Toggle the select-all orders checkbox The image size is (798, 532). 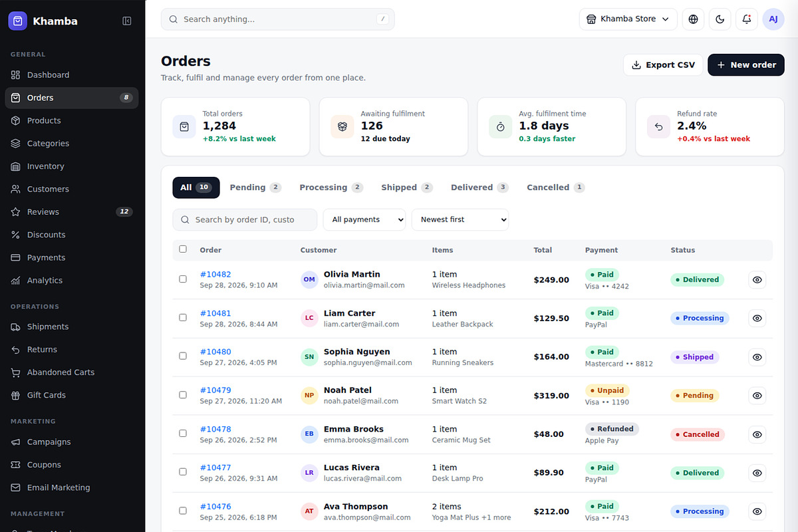click(x=183, y=249)
